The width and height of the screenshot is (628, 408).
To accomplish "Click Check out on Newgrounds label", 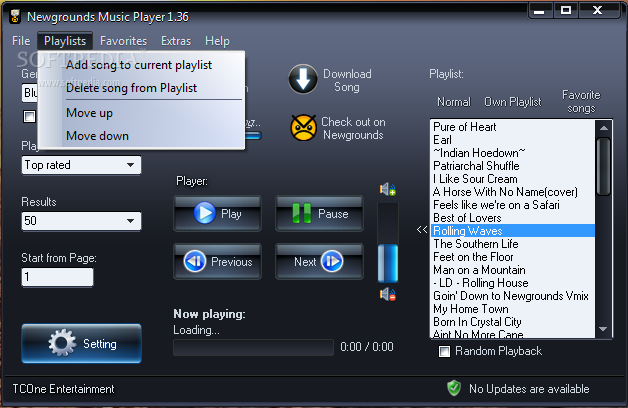I will click(353, 128).
